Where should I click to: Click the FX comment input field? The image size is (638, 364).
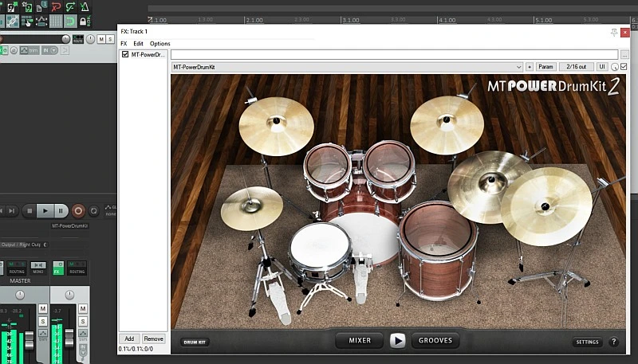tap(394, 54)
